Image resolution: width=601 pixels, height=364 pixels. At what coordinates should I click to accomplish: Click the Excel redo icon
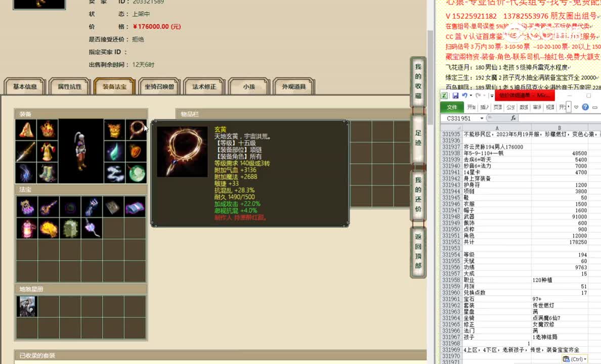[x=478, y=96]
